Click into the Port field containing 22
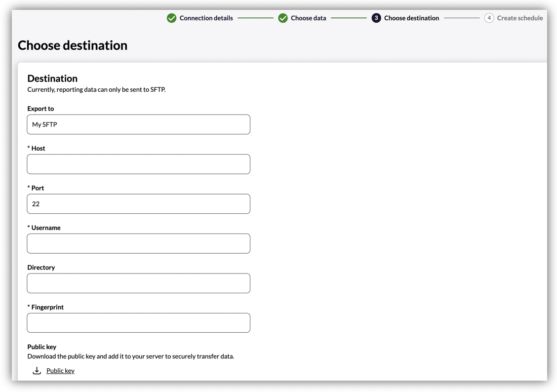557x392 pixels. pos(138,204)
